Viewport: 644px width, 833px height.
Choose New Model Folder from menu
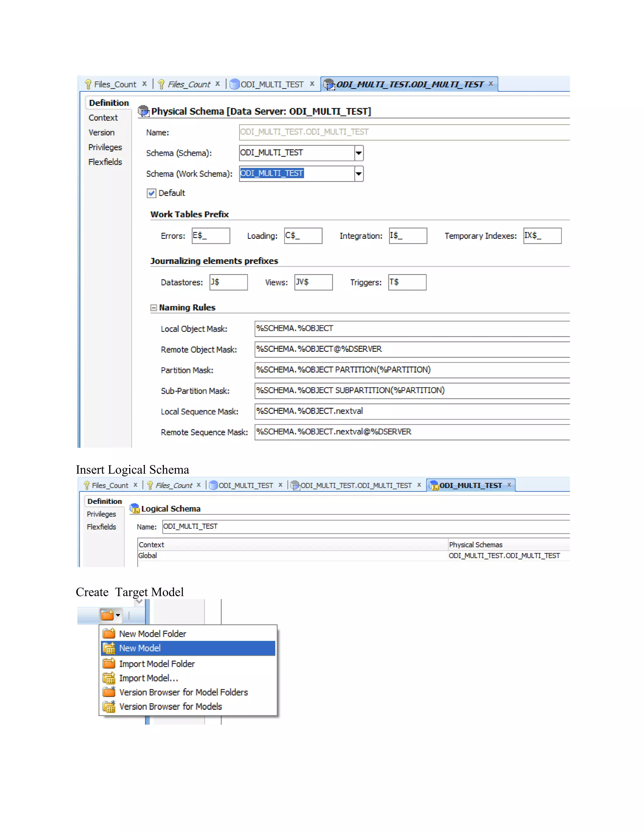[x=188, y=634]
